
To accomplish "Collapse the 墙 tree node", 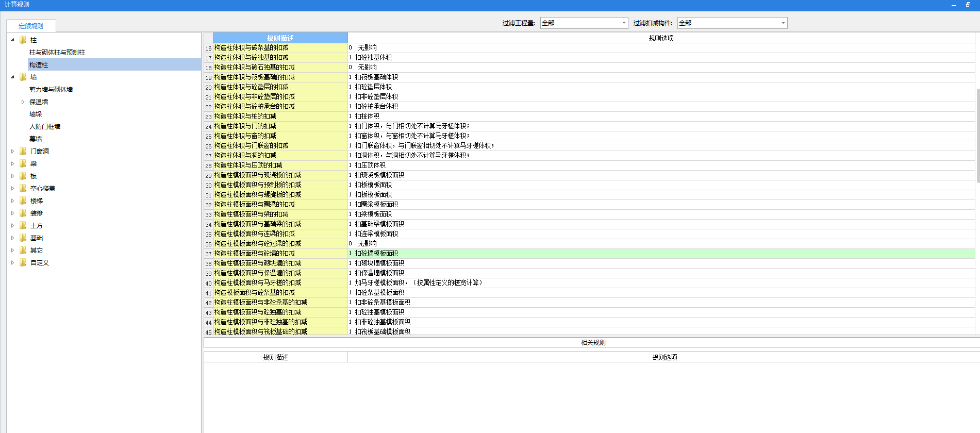I will click(13, 77).
